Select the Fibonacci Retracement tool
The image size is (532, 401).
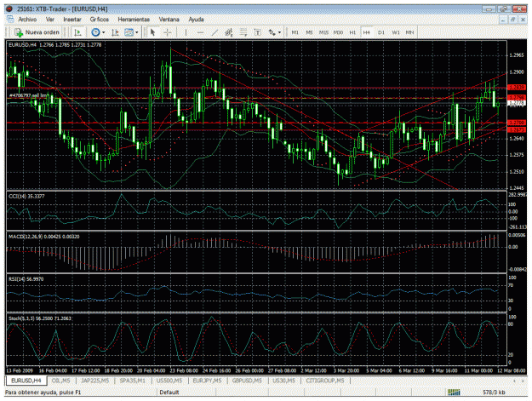243,32
